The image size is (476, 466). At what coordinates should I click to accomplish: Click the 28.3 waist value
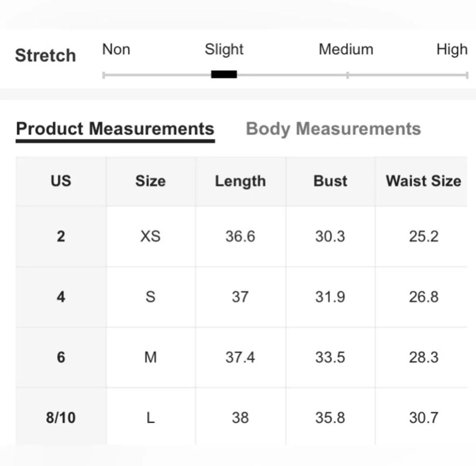click(x=424, y=357)
